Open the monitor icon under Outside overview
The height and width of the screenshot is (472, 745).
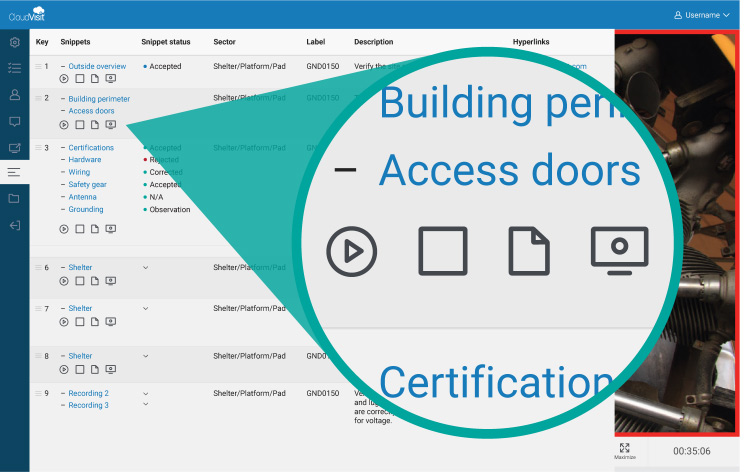pyautogui.click(x=111, y=78)
